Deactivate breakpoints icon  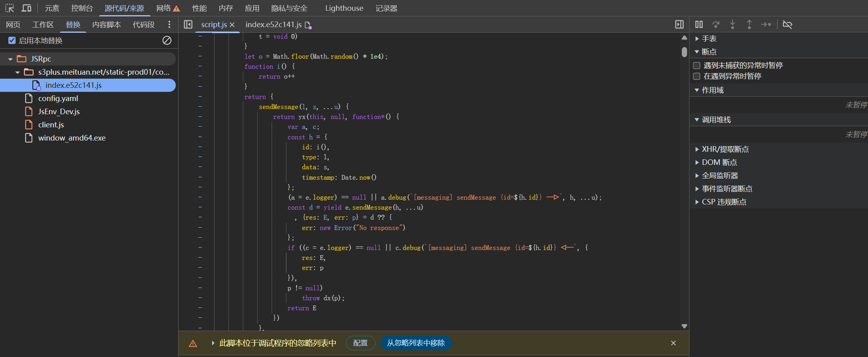point(787,24)
